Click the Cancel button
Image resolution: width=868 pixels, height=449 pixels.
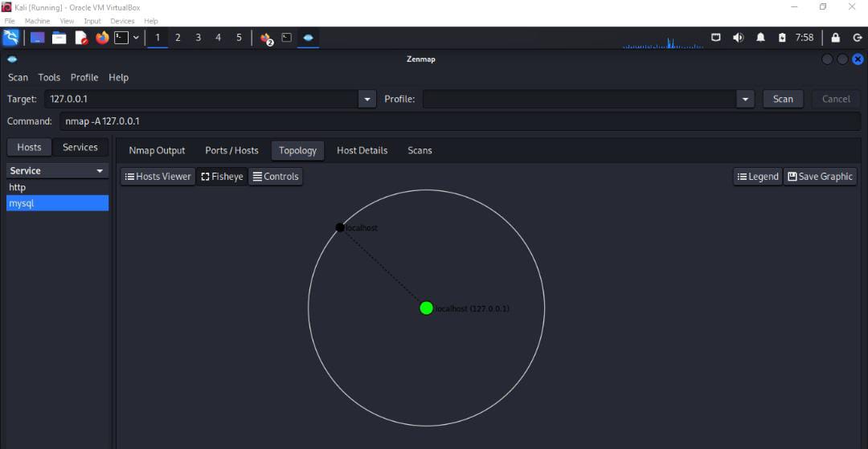tap(836, 99)
